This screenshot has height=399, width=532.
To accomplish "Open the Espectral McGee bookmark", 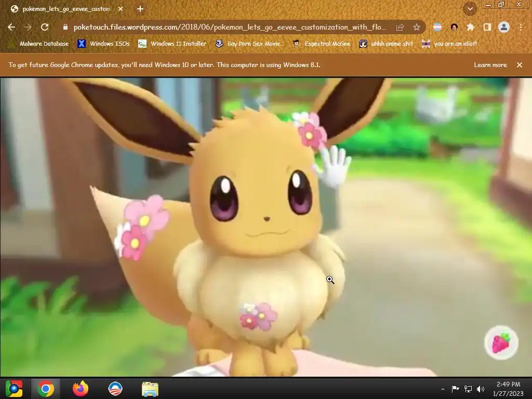I will click(321, 44).
